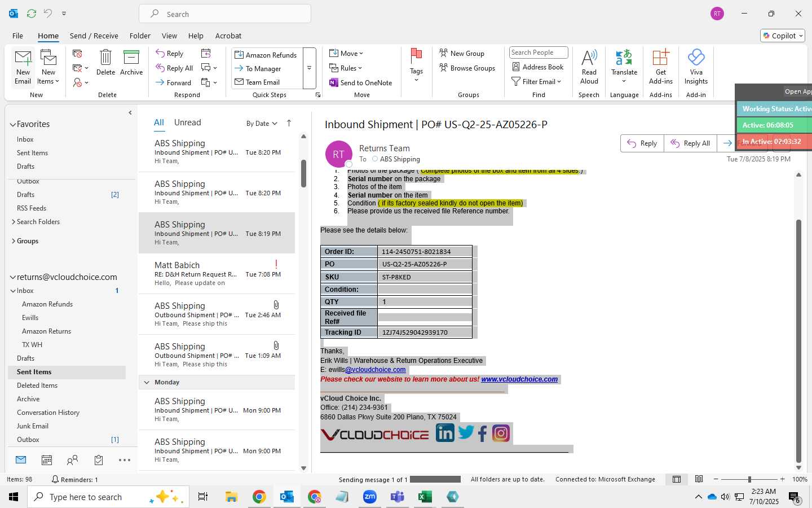Open the Tags menu
This screenshot has height=508, width=812.
point(416,65)
